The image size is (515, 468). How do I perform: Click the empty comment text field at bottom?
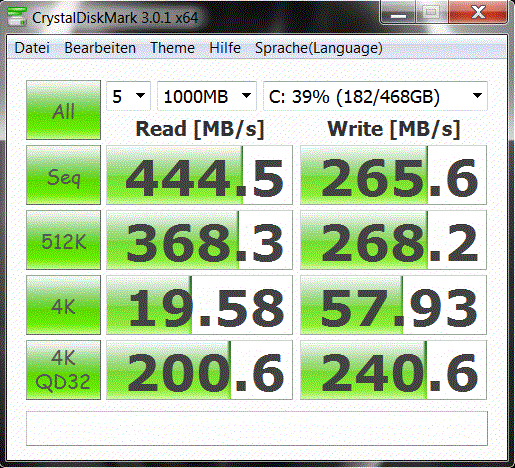click(257, 428)
